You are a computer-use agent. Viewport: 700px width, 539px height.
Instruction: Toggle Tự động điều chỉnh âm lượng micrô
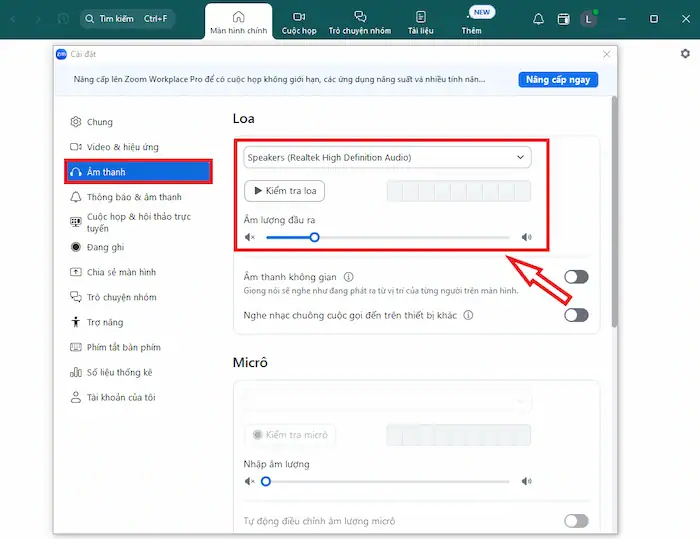pyautogui.click(x=576, y=520)
